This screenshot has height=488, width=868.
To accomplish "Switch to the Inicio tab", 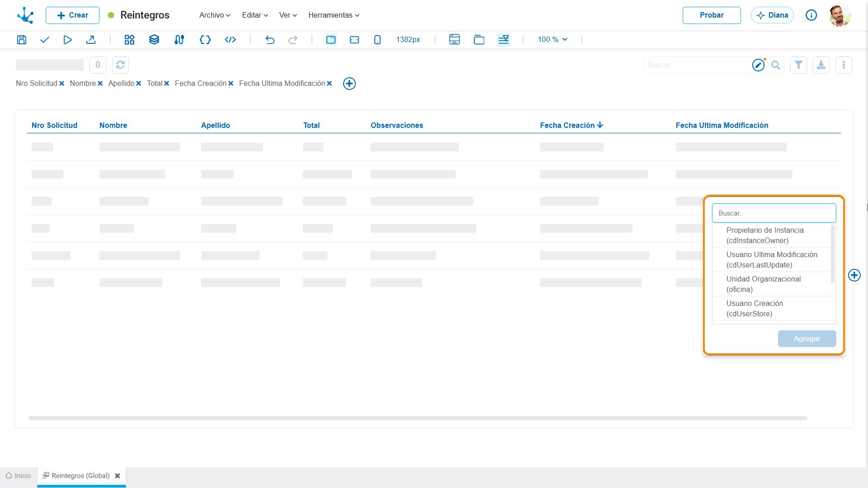I will pos(19,476).
